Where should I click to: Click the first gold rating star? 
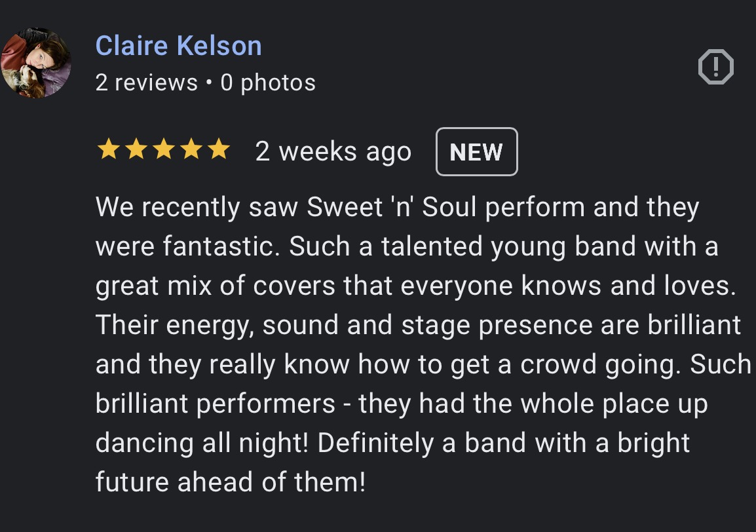[x=109, y=151]
